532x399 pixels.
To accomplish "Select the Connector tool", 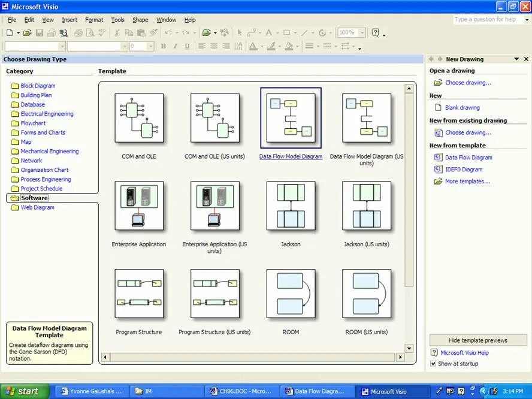I will (252, 32).
